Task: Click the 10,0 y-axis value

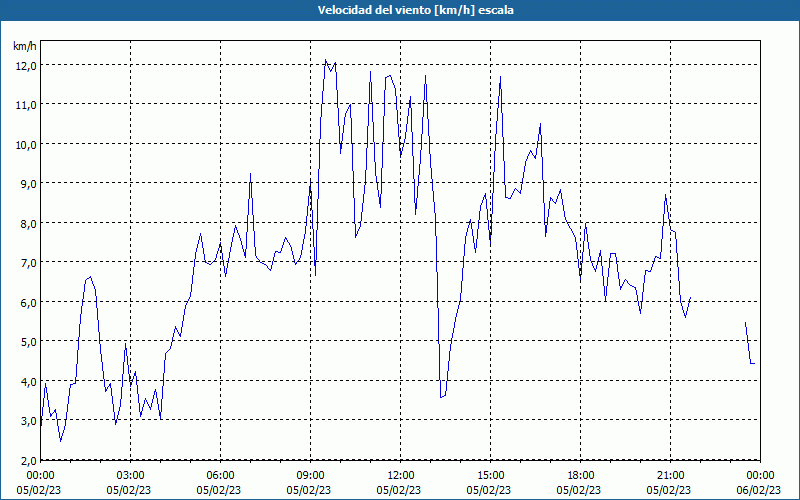Action: click(x=26, y=144)
